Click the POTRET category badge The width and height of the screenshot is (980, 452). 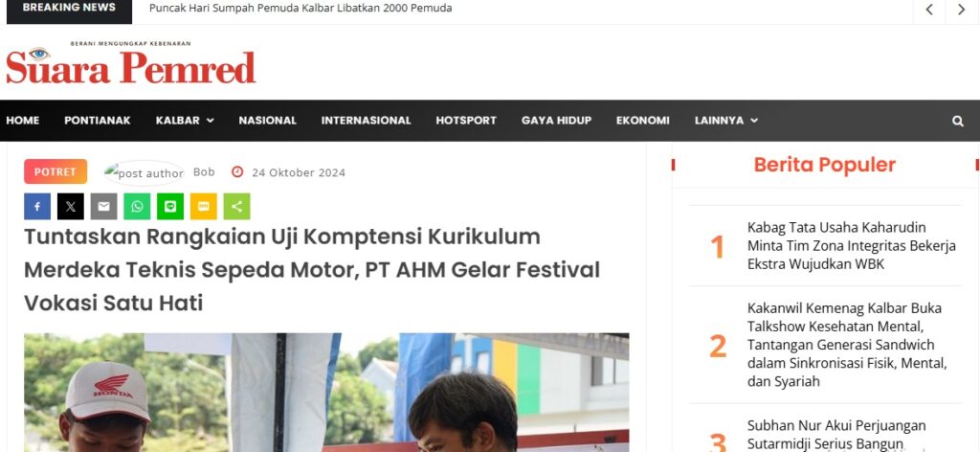click(x=56, y=172)
